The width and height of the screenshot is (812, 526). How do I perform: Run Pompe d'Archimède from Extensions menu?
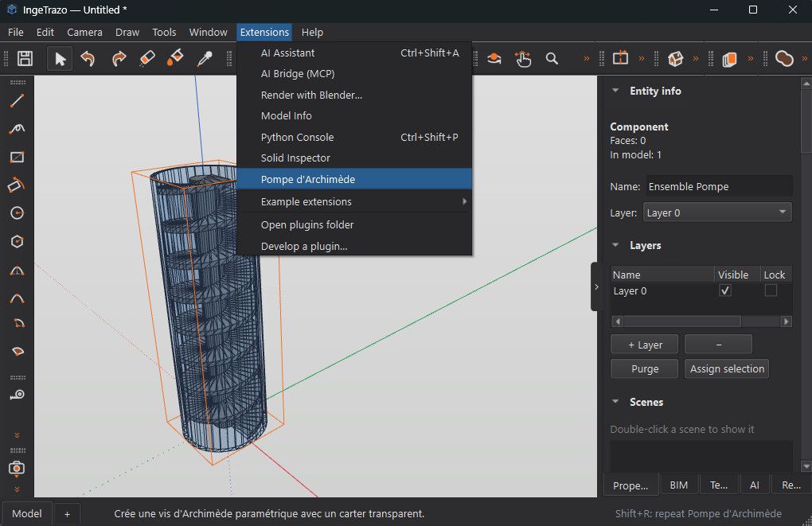coord(354,179)
